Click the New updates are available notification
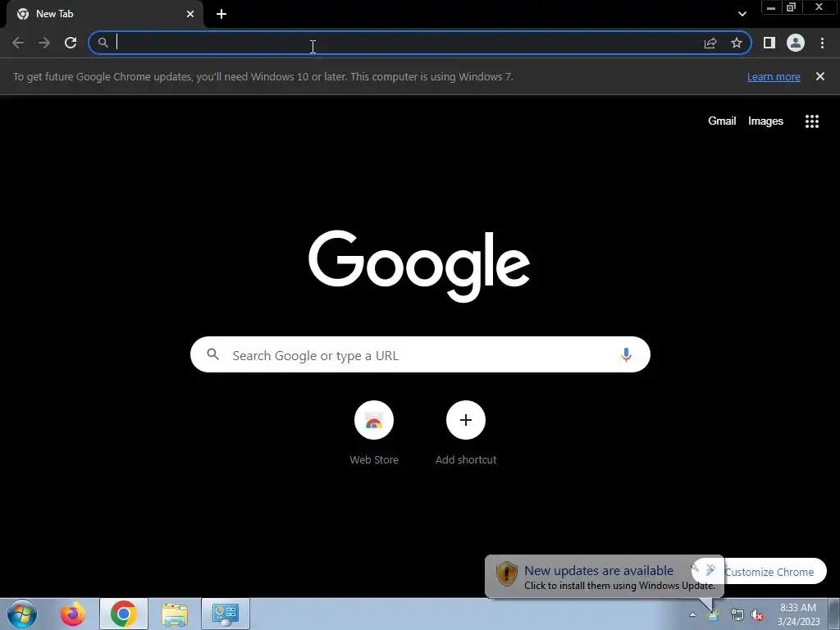840x630 pixels. tap(605, 577)
